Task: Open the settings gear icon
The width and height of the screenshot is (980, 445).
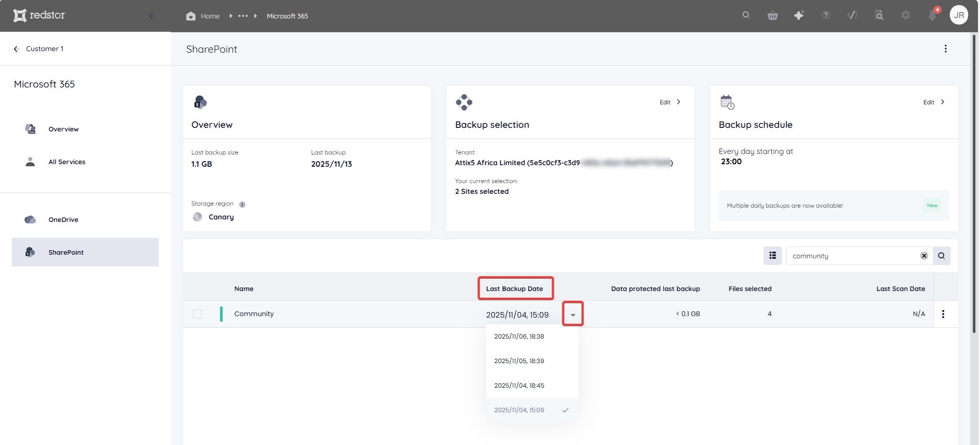Action: pos(906,15)
